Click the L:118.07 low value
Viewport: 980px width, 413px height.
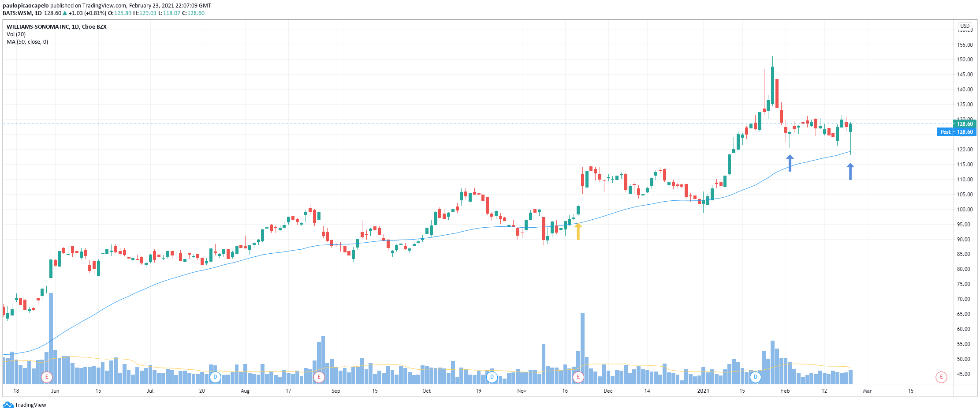(x=169, y=13)
